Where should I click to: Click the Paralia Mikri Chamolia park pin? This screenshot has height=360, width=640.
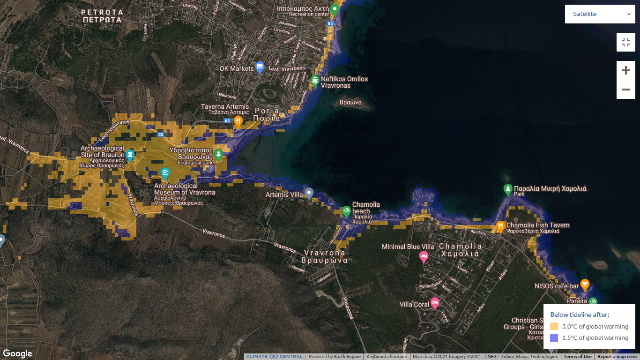[508, 190]
